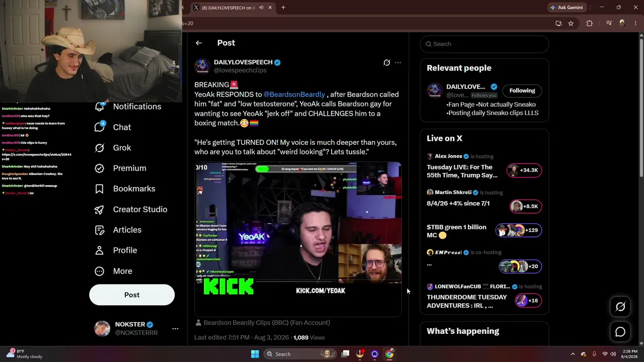Image resolution: width=644 pixels, height=362 pixels.
Task: Join Alex Jones Tuesday LIVE space
Action: (x=462, y=171)
